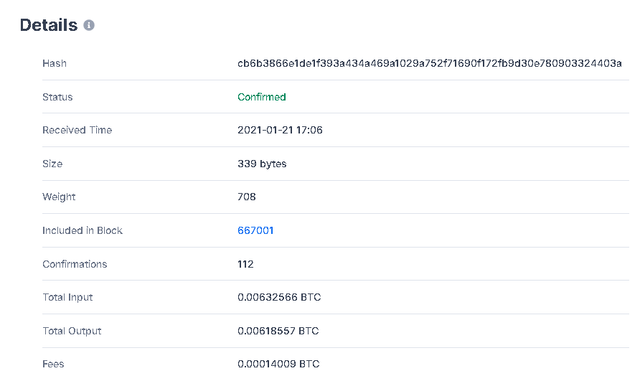Viewport: 640px width, 371px height.
Task: Click the 339 bytes size value
Action: (x=262, y=164)
